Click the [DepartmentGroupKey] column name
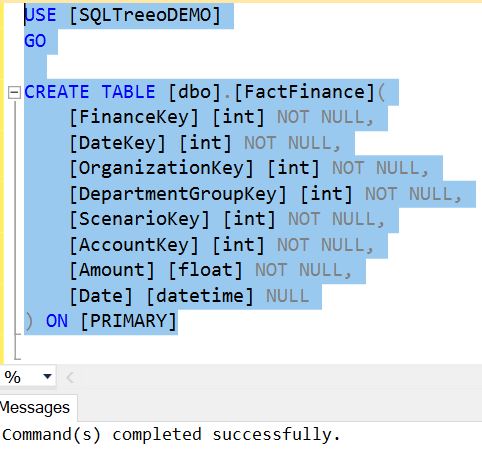Image resolution: width=482 pixels, height=458 pixels. [x=178, y=194]
